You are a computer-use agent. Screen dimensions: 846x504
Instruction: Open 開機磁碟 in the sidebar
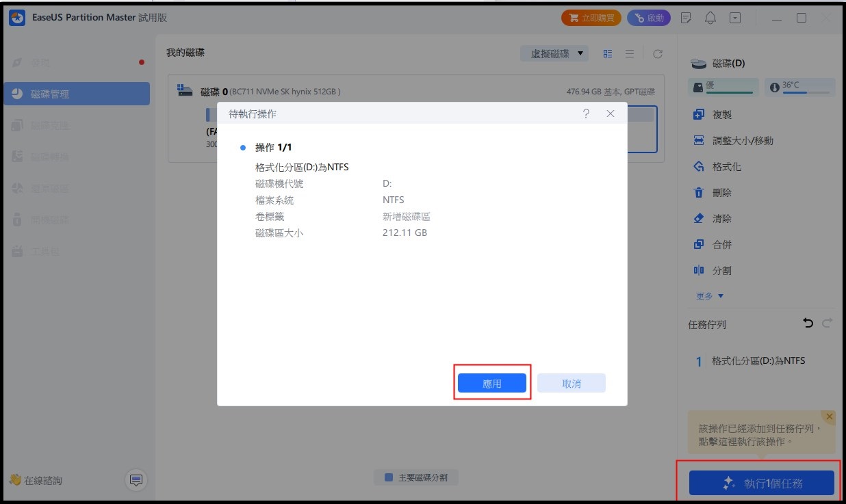77,220
